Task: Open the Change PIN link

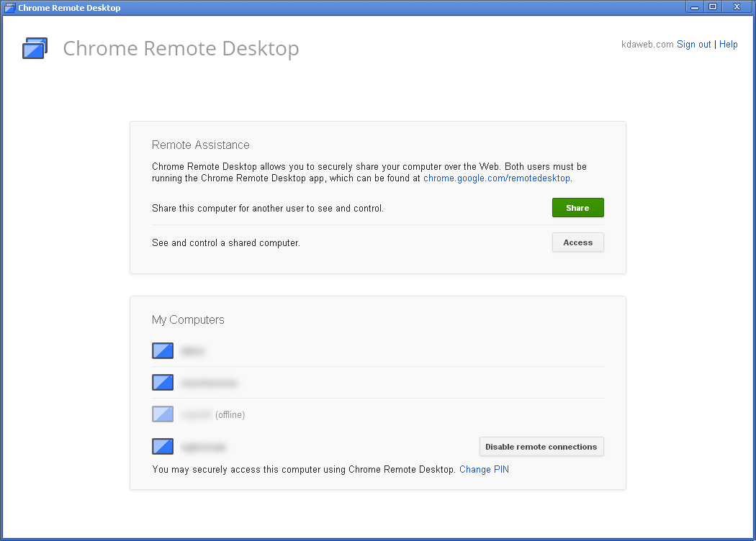Action: pos(484,469)
